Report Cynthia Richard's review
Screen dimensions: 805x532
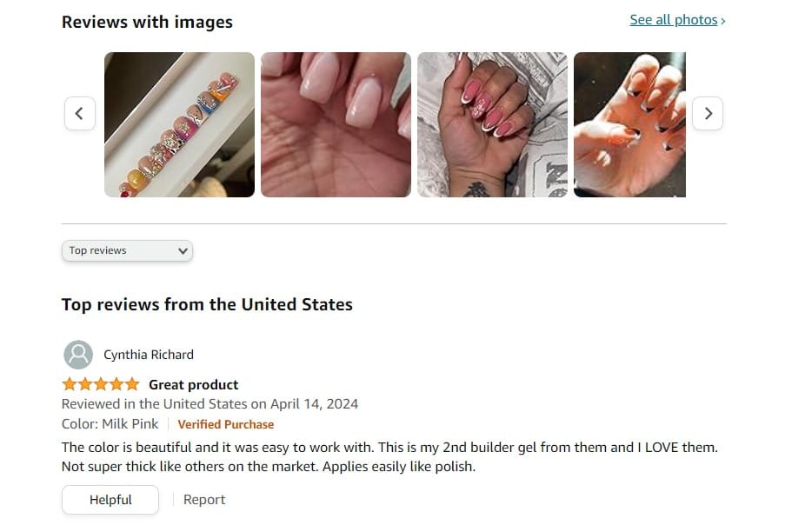click(204, 500)
